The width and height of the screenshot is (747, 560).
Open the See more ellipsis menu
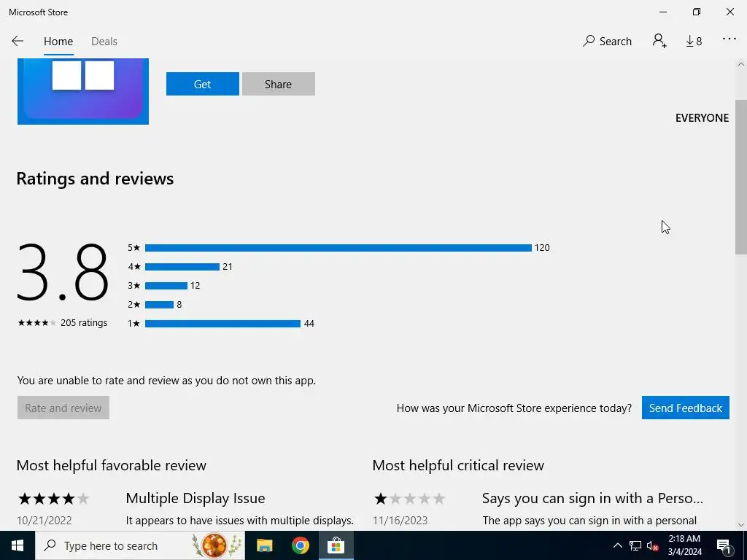729,39
